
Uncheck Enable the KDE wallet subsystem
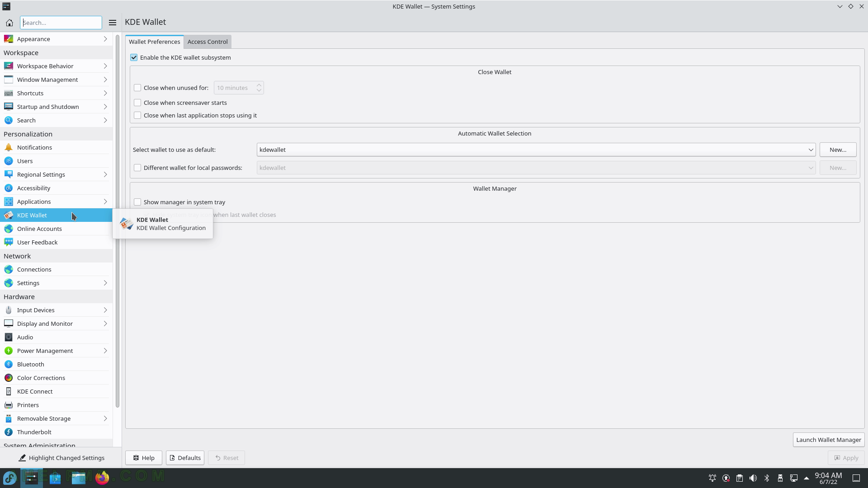[x=134, y=57]
